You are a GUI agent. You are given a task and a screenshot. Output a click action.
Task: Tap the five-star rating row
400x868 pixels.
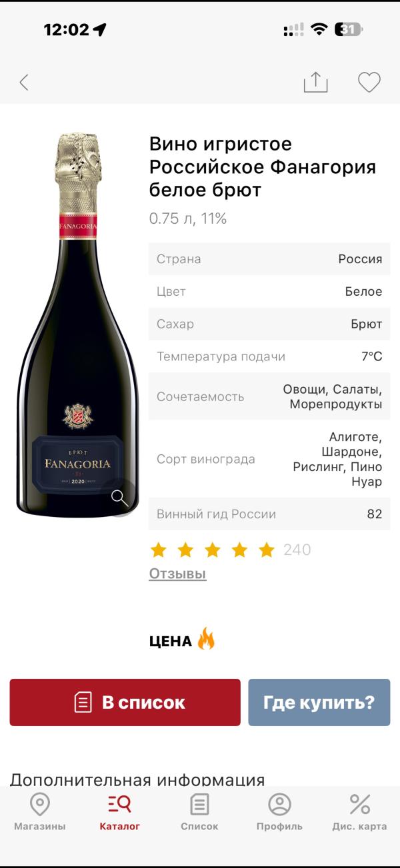(213, 550)
